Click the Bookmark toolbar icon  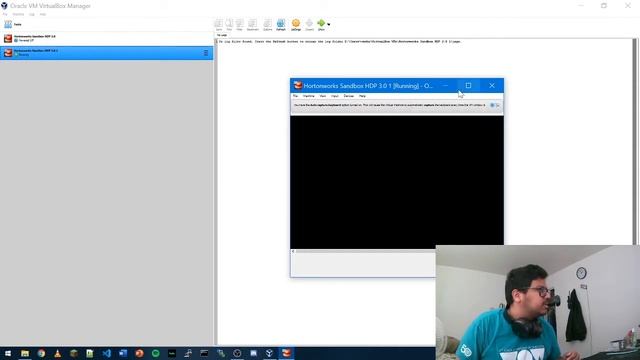(x=253, y=24)
